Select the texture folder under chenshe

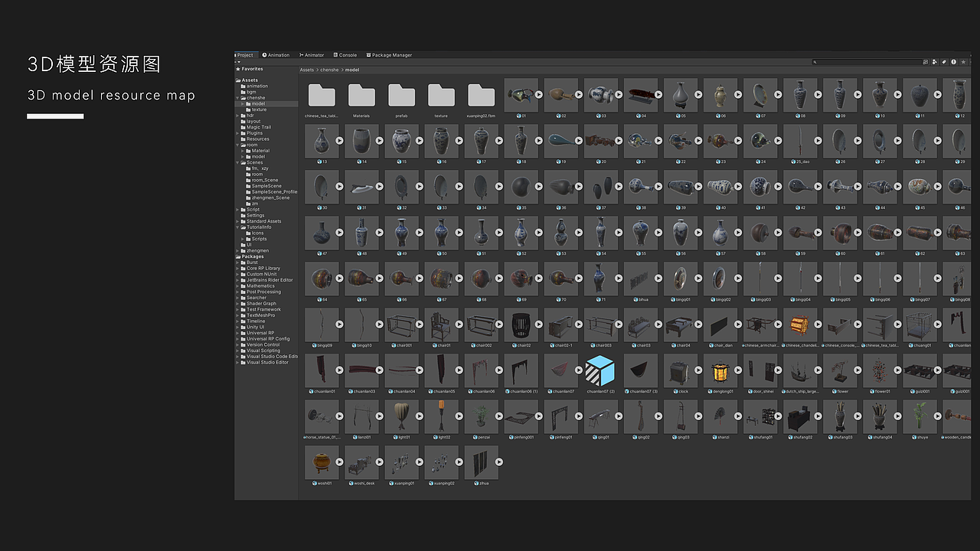pos(259,109)
